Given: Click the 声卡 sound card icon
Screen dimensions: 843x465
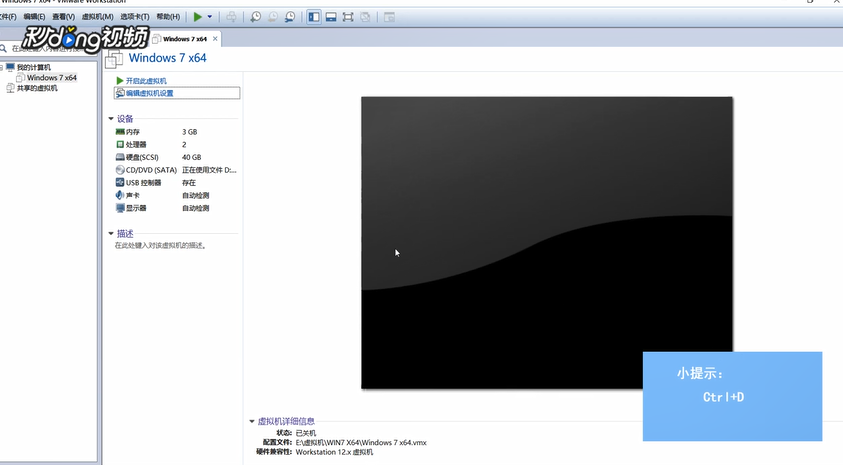Looking at the screenshot, I should click(120, 195).
